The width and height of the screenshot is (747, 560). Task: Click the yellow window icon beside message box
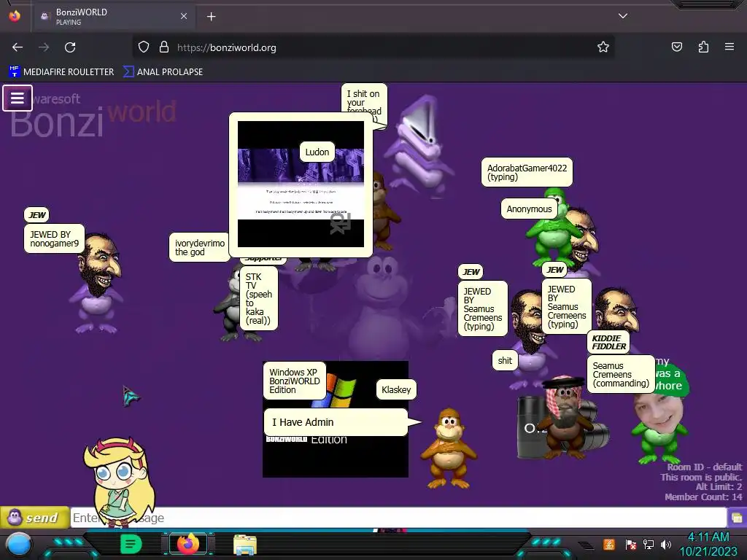[737, 518]
